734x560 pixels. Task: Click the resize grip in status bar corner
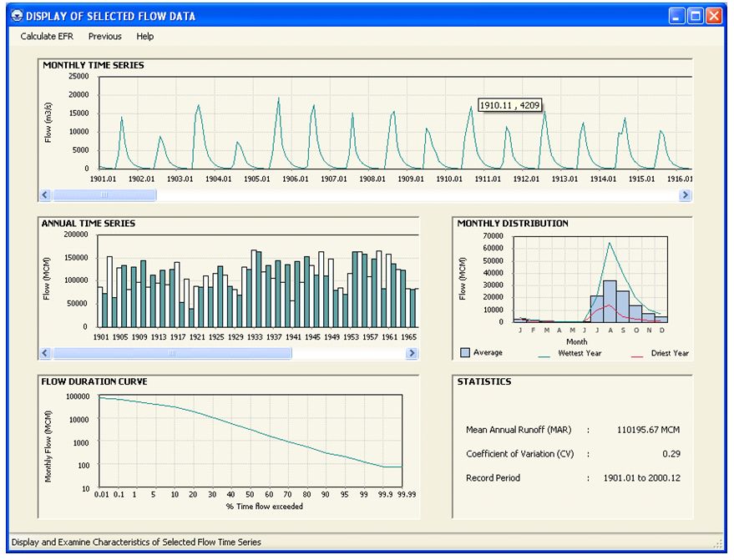(x=717, y=542)
